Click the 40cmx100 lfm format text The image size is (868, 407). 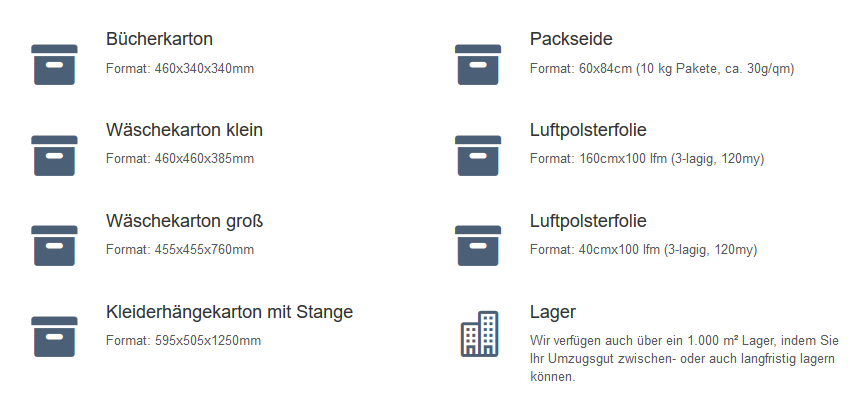643,250
